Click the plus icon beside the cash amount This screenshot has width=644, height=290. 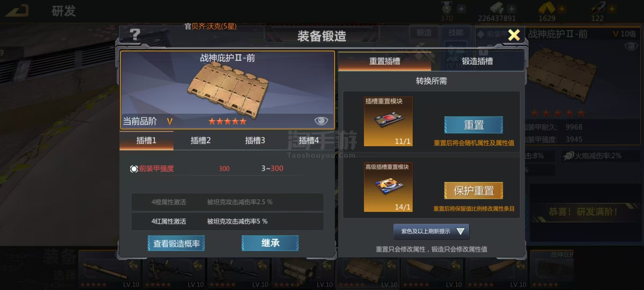coord(511,9)
